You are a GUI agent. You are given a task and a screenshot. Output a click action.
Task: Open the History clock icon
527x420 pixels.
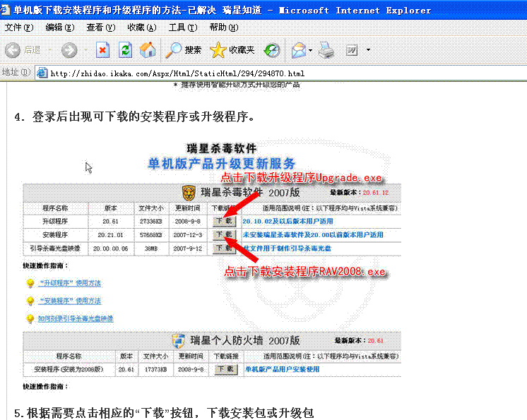(271, 50)
